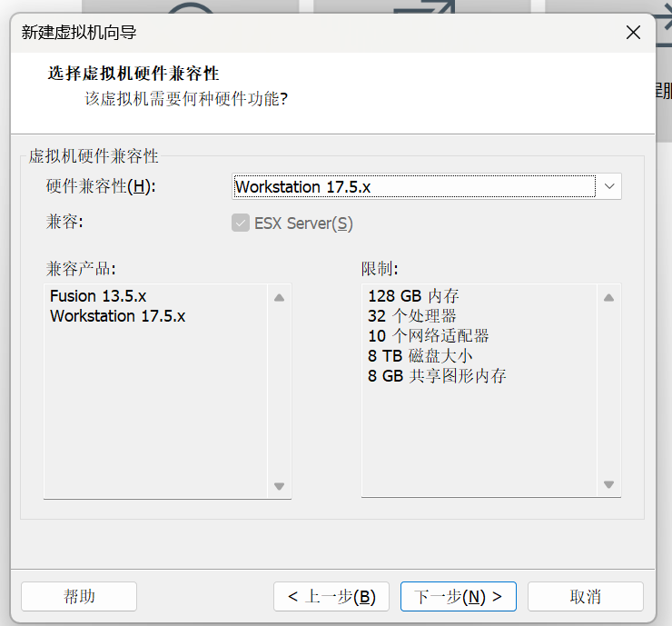Click down arrow of compatible products scrollbar
The height and width of the screenshot is (626, 672).
(x=280, y=486)
